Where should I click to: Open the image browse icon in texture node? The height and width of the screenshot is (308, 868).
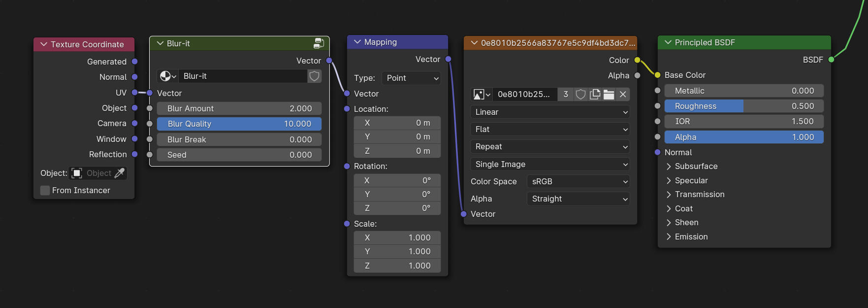point(481,95)
